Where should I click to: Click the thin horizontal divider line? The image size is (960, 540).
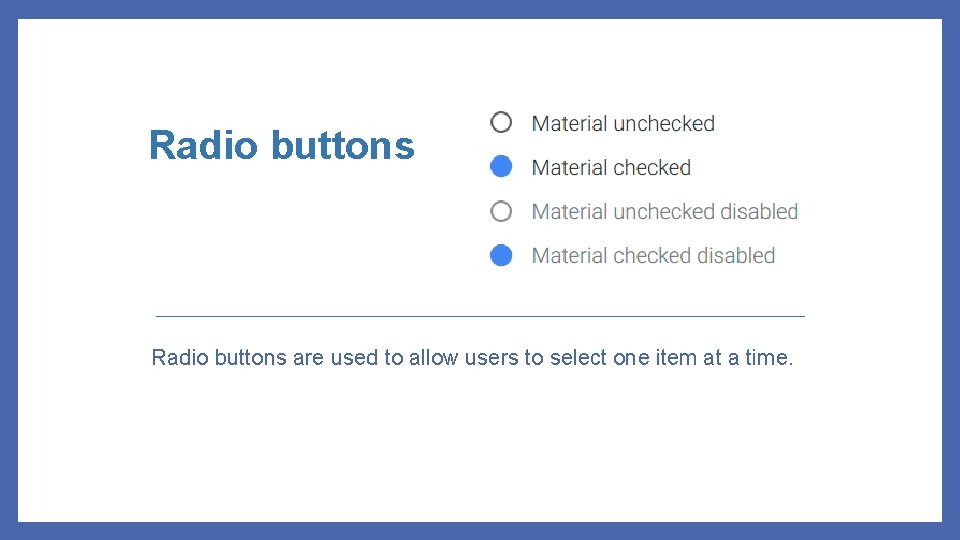pos(480,317)
